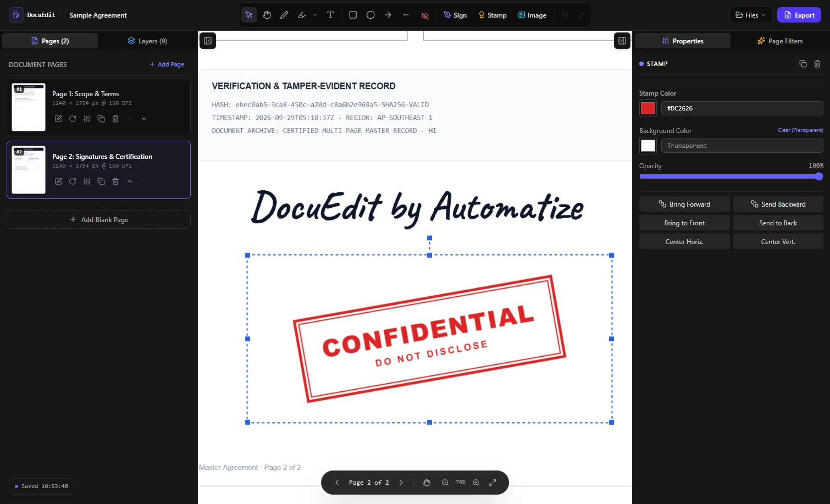Delete Page 1 using trash icon
Viewport: 830px width, 504px height.
point(115,119)
